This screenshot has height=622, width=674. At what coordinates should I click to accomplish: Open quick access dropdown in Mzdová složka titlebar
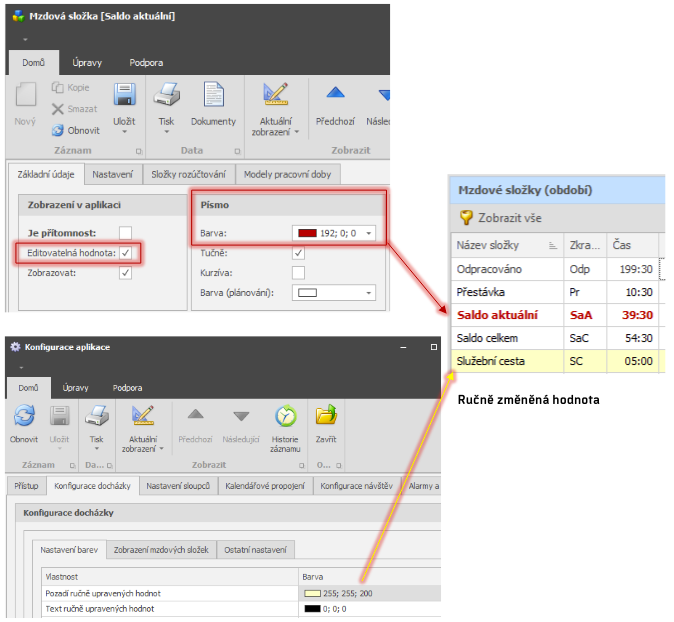[25, 40]
